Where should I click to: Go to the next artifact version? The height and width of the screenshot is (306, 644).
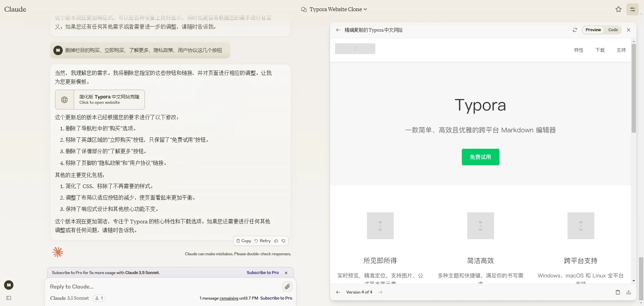(x=380, y=292)
